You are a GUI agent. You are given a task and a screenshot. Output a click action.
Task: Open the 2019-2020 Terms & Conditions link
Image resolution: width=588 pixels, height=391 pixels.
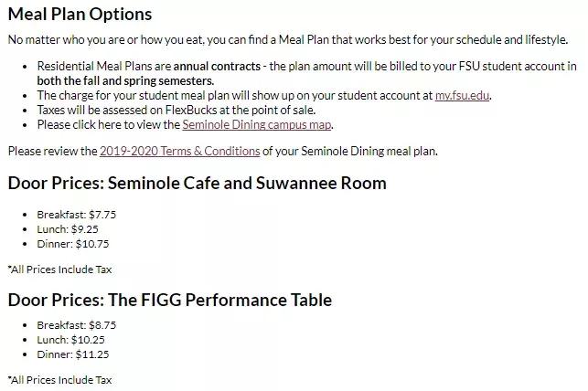(x=179, y=151)
